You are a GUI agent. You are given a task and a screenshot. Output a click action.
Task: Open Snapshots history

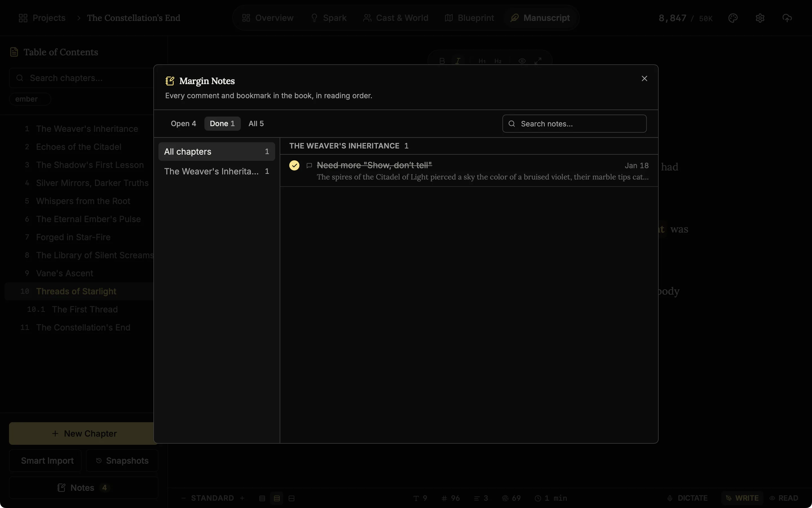point(122,461)
